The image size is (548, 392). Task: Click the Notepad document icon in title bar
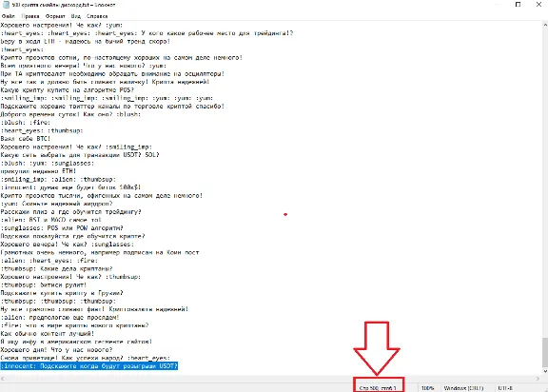pyautogui.click(x=6, y=5)
